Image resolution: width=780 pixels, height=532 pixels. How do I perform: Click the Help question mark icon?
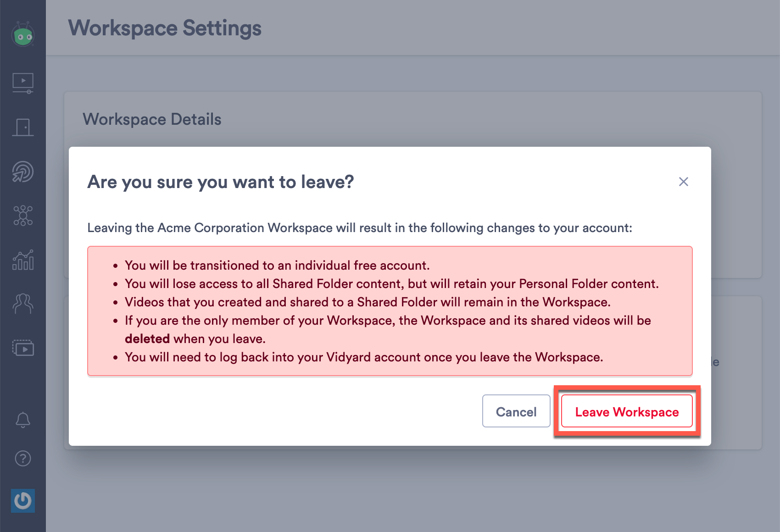tap(22, 459)
